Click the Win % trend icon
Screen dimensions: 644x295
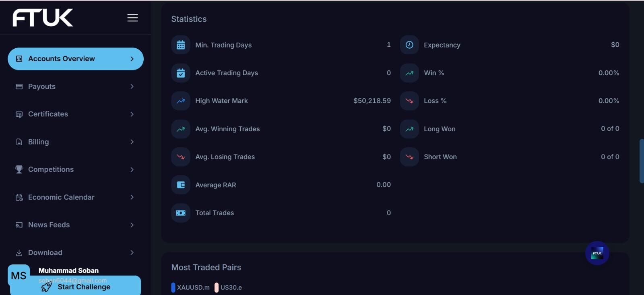409,73
